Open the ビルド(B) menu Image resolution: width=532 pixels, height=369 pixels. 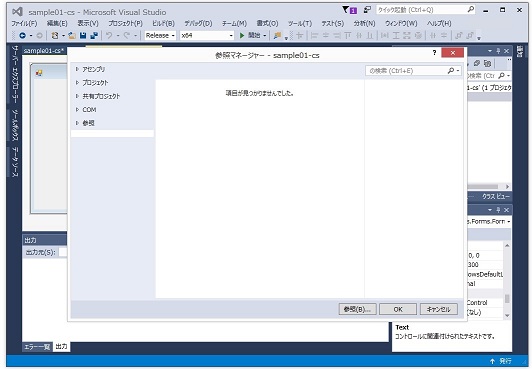coord(163,23)
